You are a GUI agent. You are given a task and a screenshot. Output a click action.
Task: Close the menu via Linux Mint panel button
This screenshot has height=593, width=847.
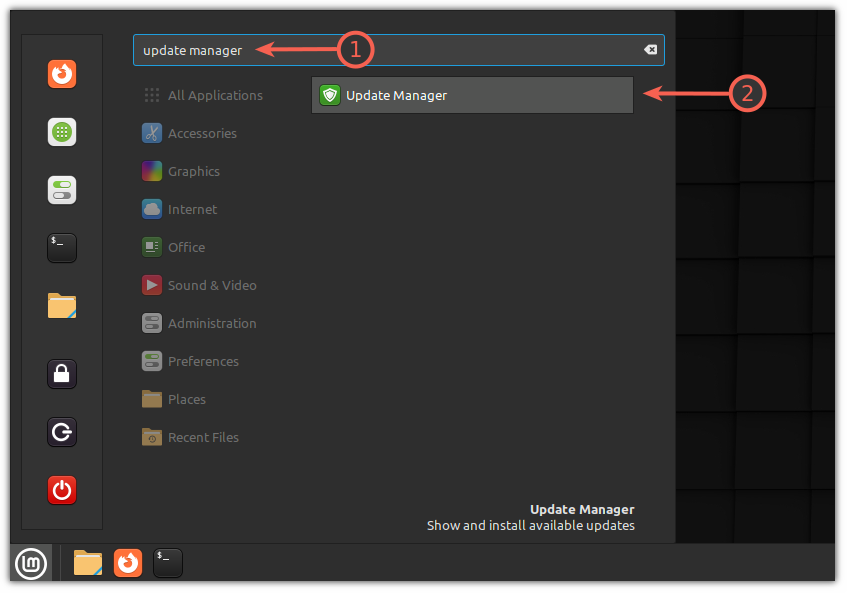click(x=31, y=563)
